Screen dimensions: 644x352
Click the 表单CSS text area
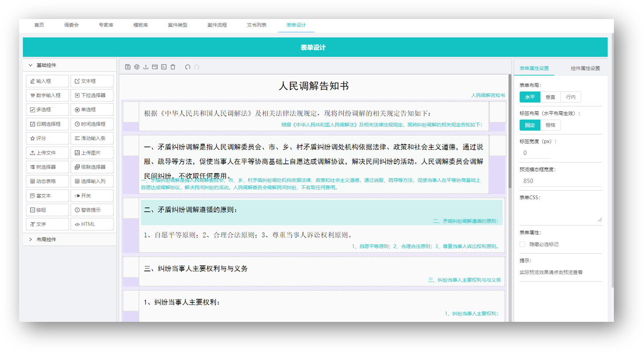coord(561,212)
